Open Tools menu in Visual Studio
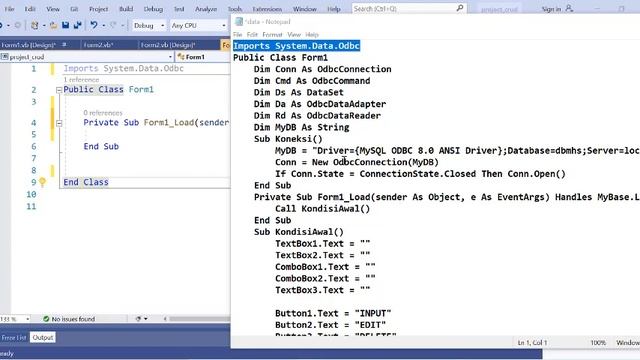The image size is (640, 360). pyautogui.click(x=235, y=9)
